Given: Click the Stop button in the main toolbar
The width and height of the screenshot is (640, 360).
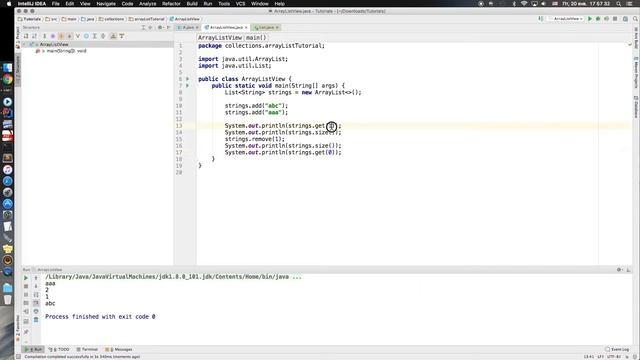Looking at the screenshot, I should coord(615,19).
